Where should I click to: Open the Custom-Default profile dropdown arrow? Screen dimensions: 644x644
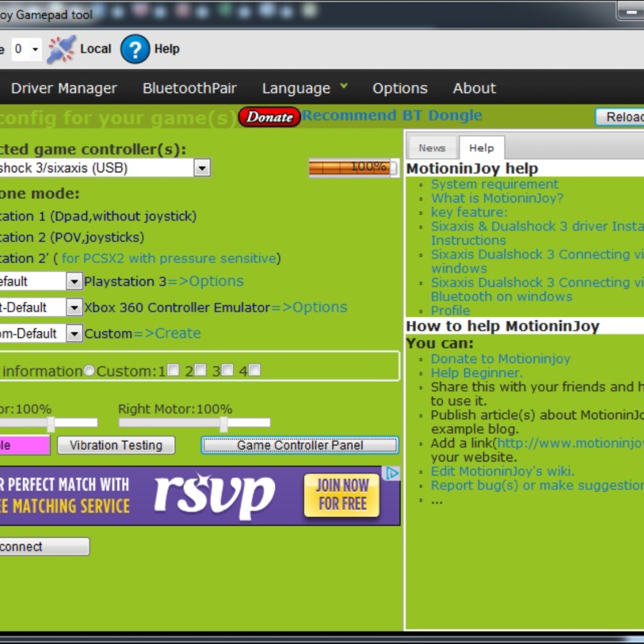[x=74, y=333]
